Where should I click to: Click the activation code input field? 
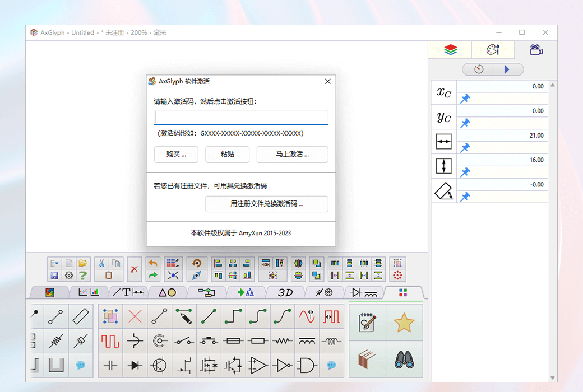point(241,118)
